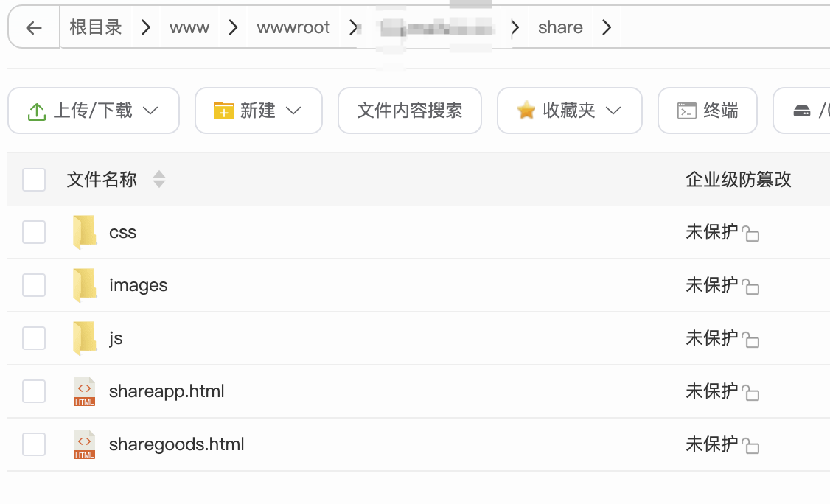Click the green upload icon on 上传/下载
The image size is (830, 504).
pyautogui.click(x=37, y=110)
